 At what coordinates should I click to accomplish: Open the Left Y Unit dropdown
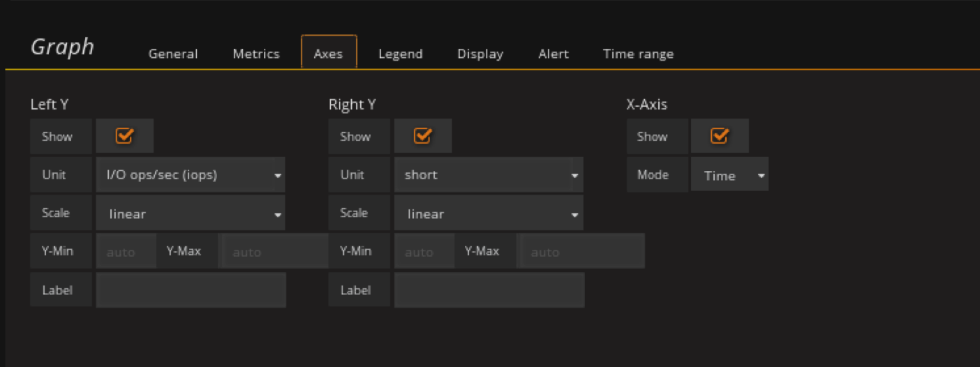point(190,175)
